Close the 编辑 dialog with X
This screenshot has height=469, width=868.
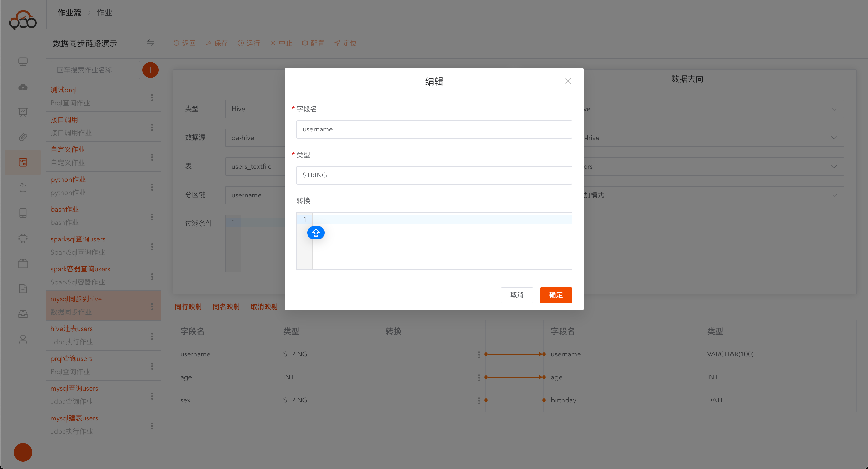568,81
